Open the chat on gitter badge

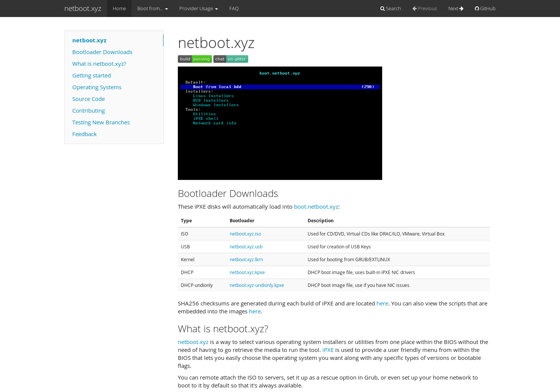tap(230, 59)
